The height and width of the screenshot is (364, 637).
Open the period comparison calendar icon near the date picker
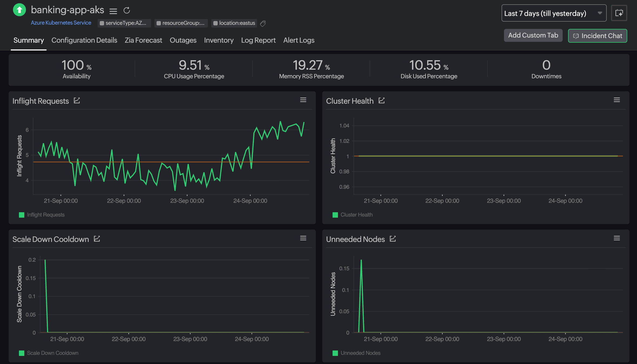click(x=619, y=13)
